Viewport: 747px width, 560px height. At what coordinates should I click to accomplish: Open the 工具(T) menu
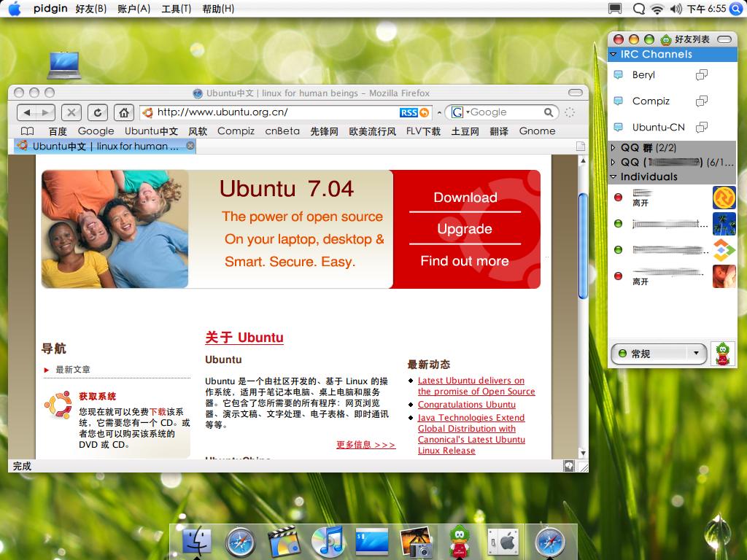click(x=177, y=9)
